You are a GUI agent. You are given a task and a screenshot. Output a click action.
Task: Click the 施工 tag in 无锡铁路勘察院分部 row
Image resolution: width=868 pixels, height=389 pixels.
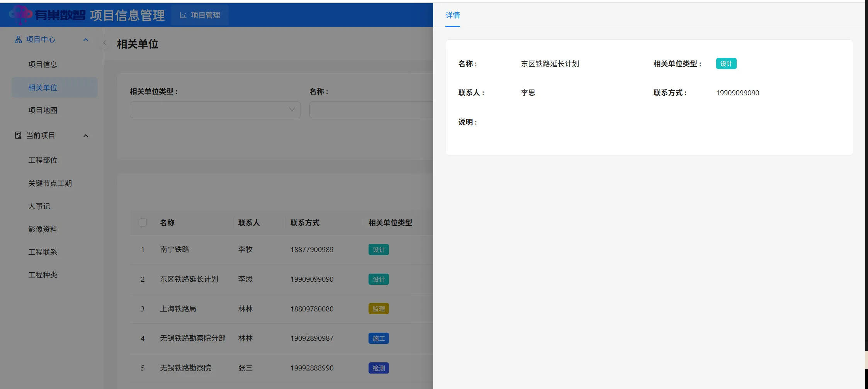[x=379, y=338]
